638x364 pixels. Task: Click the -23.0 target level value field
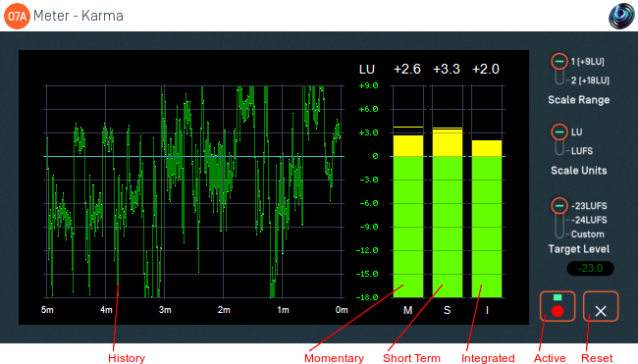[x=590, y=269]
